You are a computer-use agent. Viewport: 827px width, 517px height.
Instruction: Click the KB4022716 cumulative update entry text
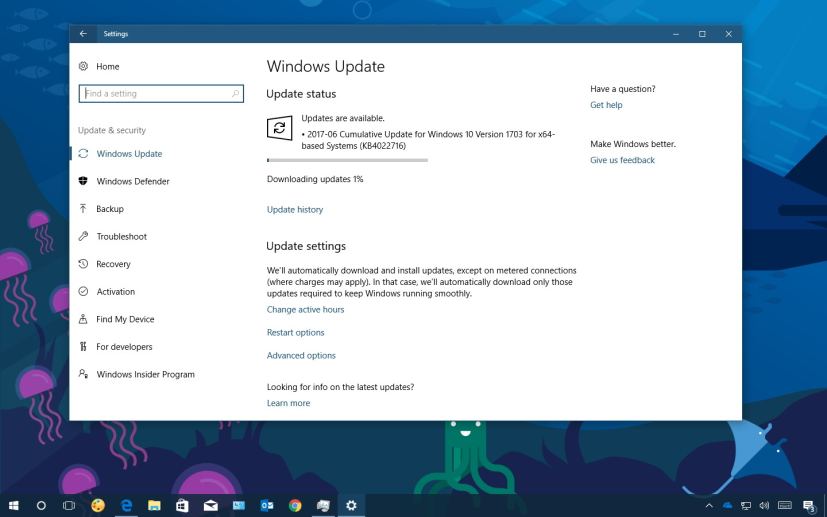(428, 140)
